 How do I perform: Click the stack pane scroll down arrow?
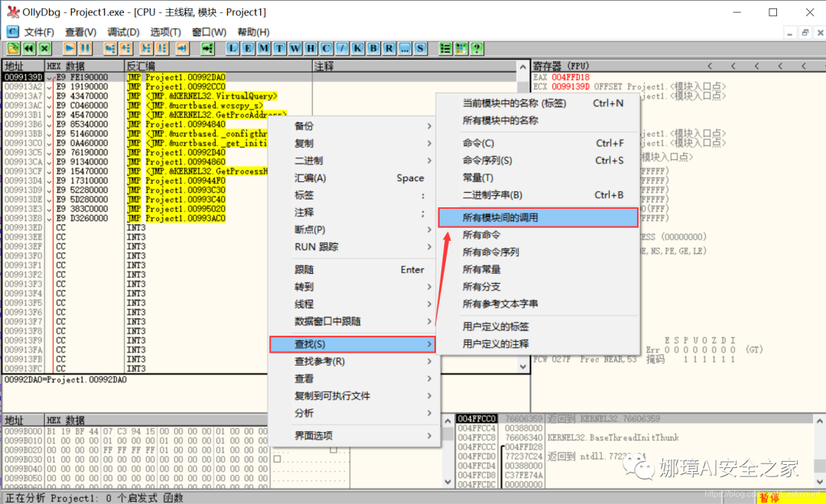point(820,481)
